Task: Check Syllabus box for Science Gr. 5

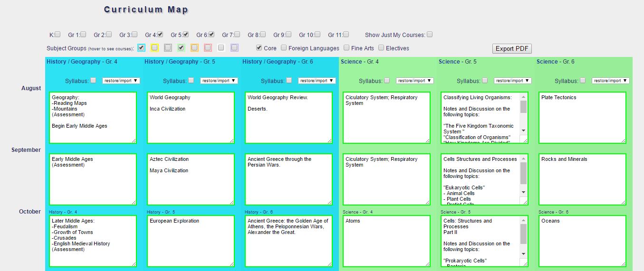Action: [485, 81]
